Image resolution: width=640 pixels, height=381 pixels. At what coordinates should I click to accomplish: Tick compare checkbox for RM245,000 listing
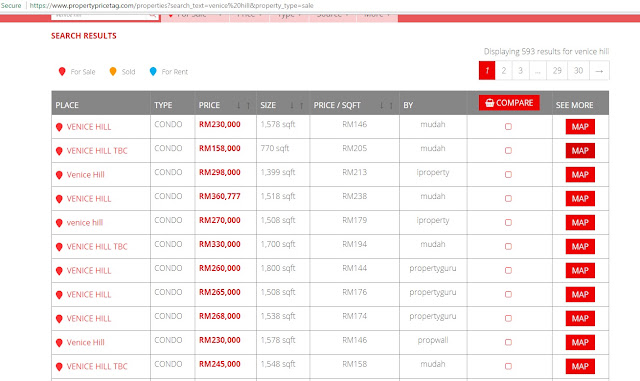pos(508,366)
